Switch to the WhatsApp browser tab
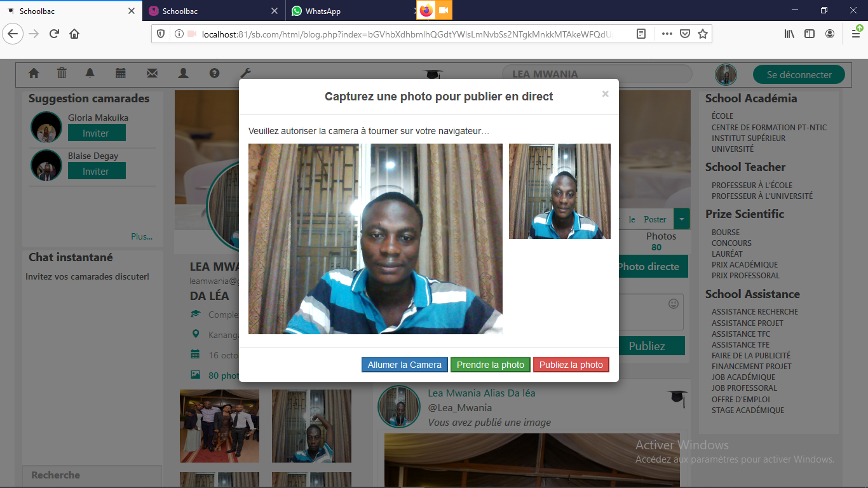 343,11
